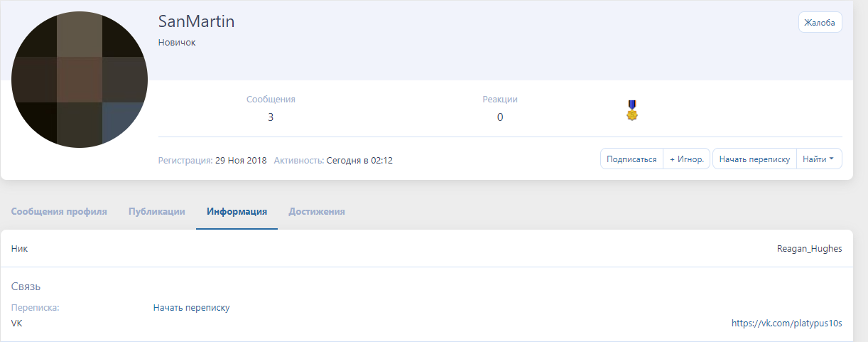Switch to the Сообщения профиля tab
Screen dimensions: 868x342
[59, 211]
